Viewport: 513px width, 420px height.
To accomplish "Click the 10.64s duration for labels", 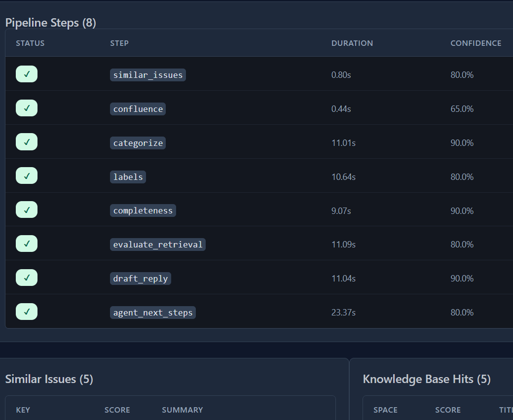I will pos(343,177).
